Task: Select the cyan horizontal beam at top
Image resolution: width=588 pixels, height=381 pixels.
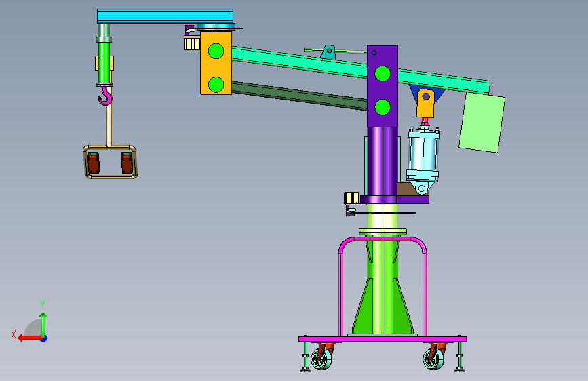Action: pos(165,16)
